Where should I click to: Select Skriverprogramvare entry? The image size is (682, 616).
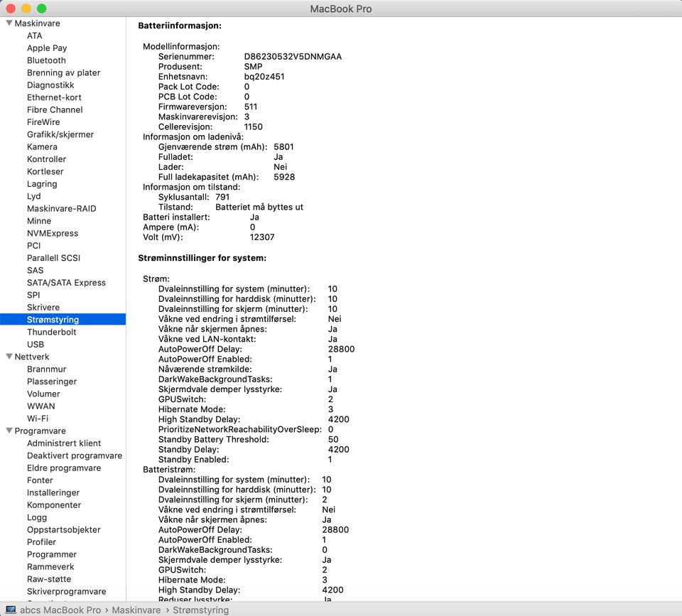coord(67,591)
